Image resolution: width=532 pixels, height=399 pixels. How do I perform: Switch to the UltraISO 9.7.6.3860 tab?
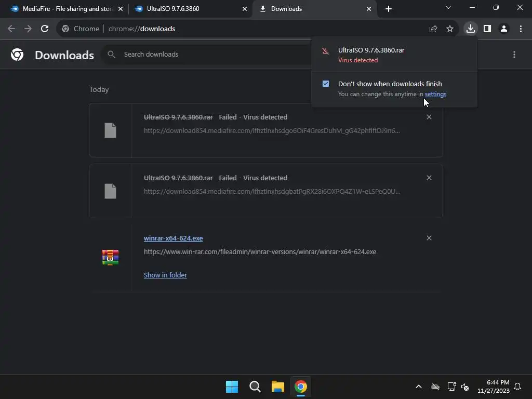pos(190,9)
